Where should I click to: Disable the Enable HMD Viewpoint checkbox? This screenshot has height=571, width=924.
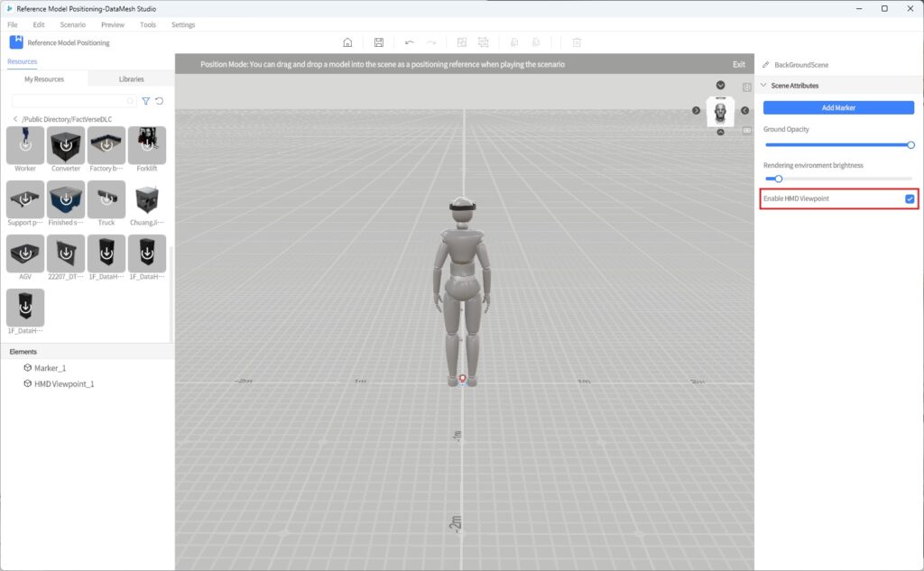910,198
